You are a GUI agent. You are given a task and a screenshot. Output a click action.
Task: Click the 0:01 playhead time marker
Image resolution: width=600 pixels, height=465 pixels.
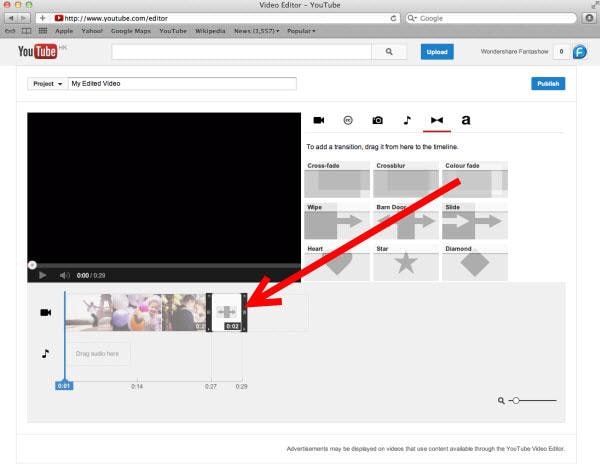coord(64,386)
